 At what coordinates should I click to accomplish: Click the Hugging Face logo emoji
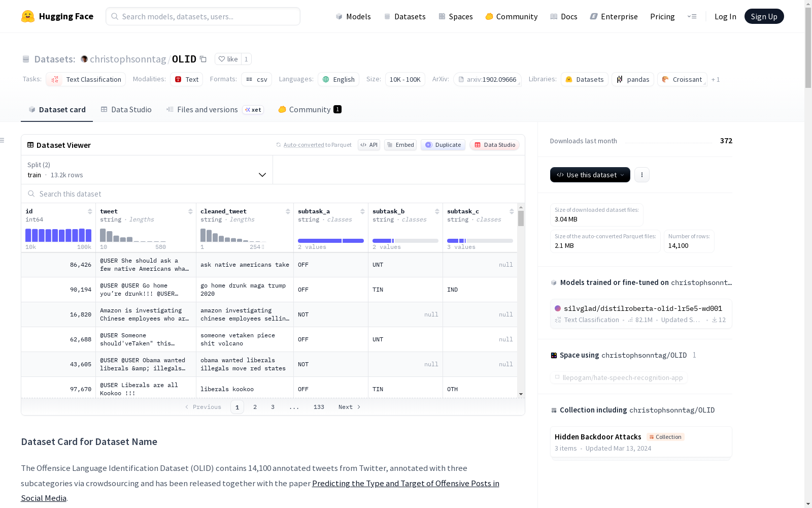28,16
